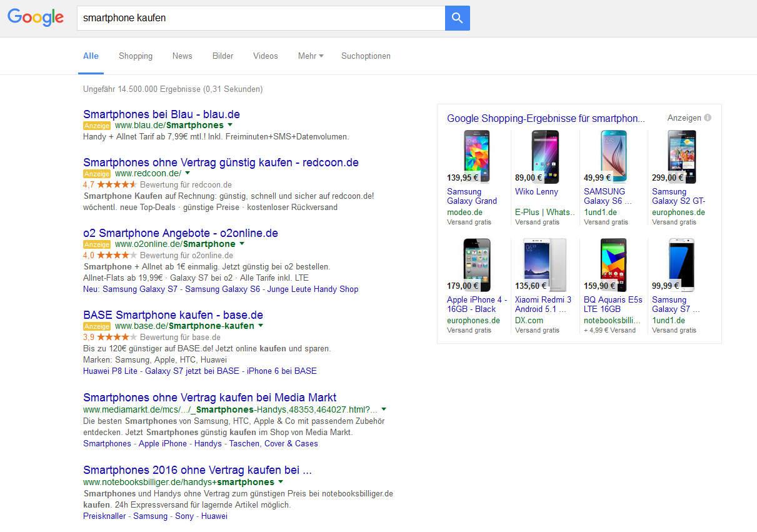
Task: Focus the search box containing 'smartphone kaufen'
Action: point(261,18)
